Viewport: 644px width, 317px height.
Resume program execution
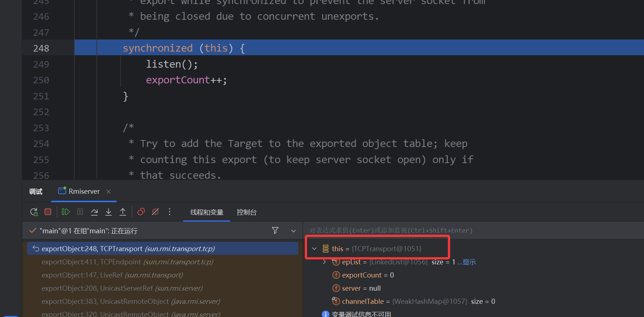pos(66,212)
